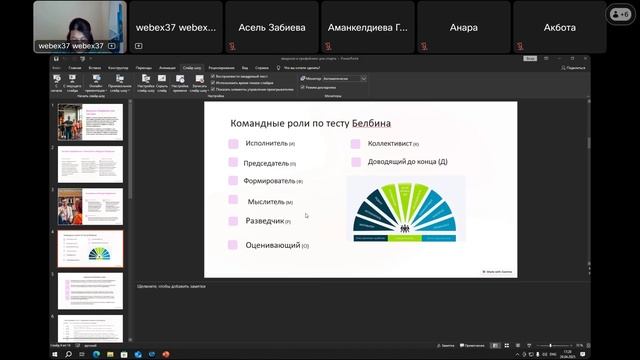Switch to Вид (View) ribbon tab
Viewport: 640px width, 360px height.
point(245,68)
